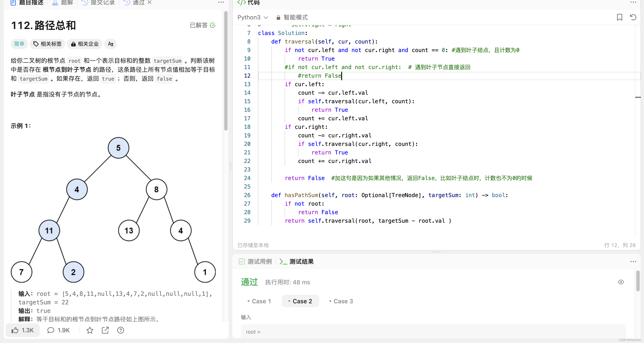Click the test results panel scrollbar
The image size is (644, 343).
point(638,281)
